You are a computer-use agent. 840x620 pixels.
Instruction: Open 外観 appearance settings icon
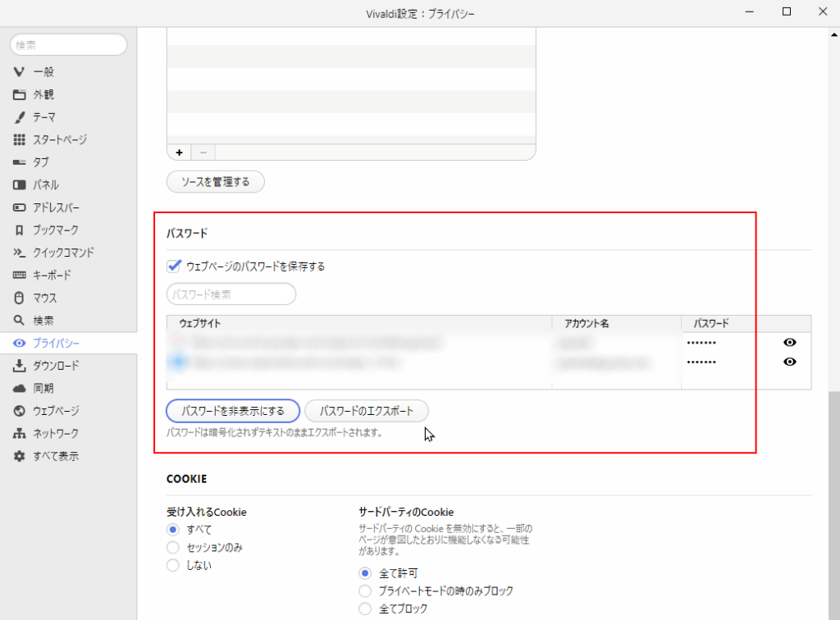click(x=20, y=95)
